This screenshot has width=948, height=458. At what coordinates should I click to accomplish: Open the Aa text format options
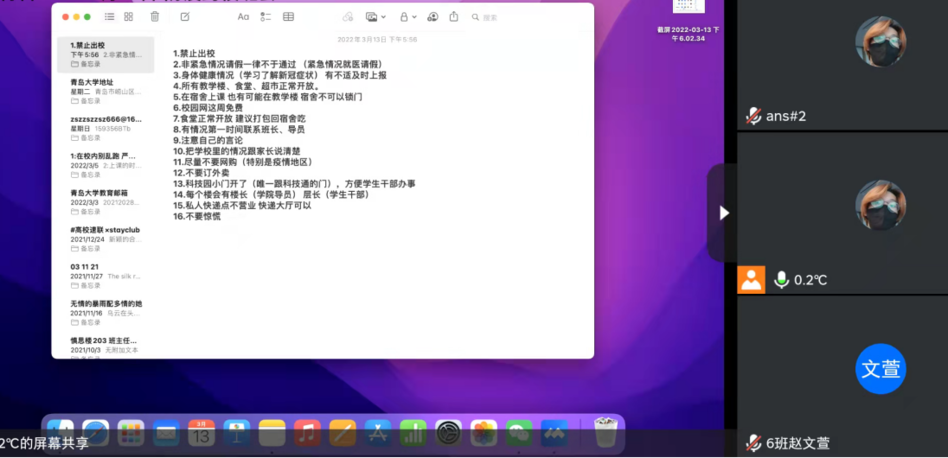(243, 17)
